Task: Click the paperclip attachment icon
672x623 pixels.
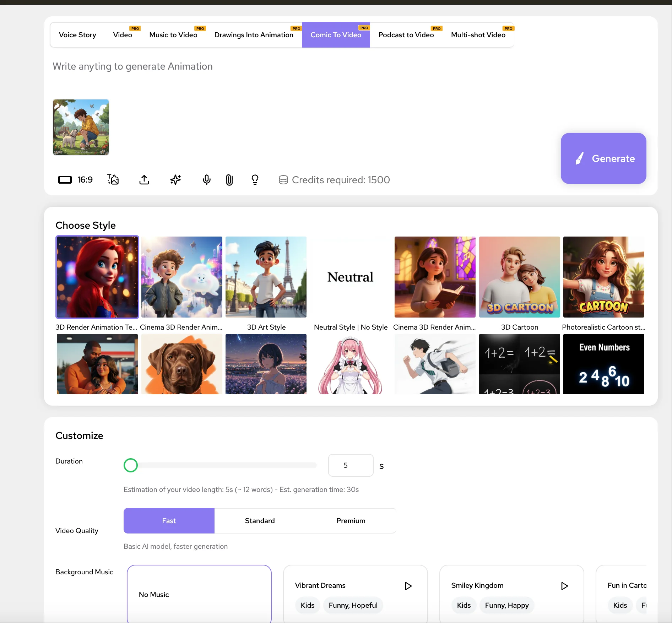Action: (229, 180)
